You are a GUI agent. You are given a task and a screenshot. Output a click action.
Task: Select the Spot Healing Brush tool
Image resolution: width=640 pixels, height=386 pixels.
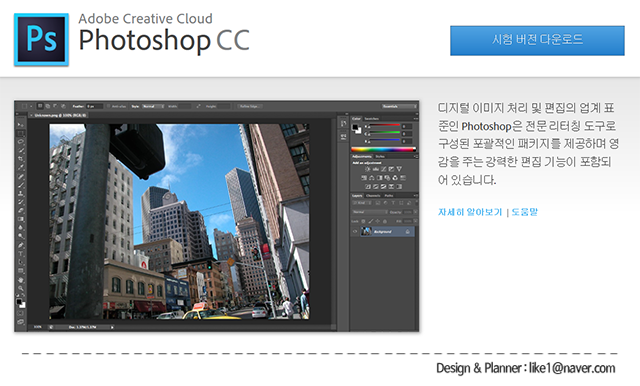coord(21,177)
